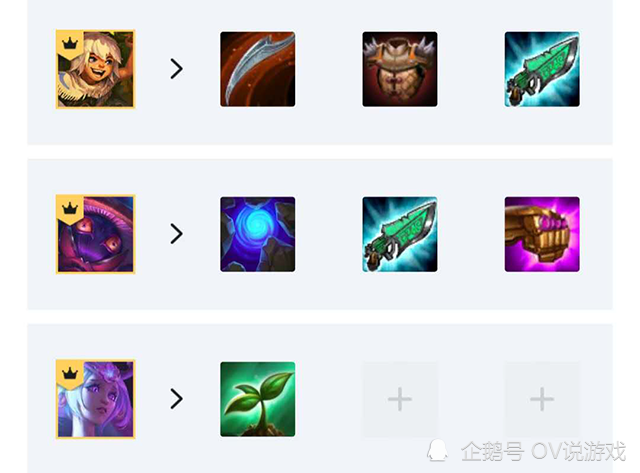640x473 pixels.
Task: Select the purple monster champion portrait
Action: (x=96, y=234)
